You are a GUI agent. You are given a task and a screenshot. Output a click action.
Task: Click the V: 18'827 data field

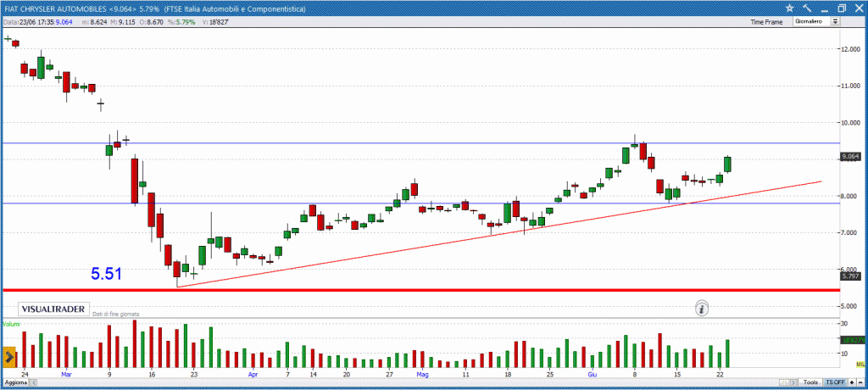tap(216, 21)
